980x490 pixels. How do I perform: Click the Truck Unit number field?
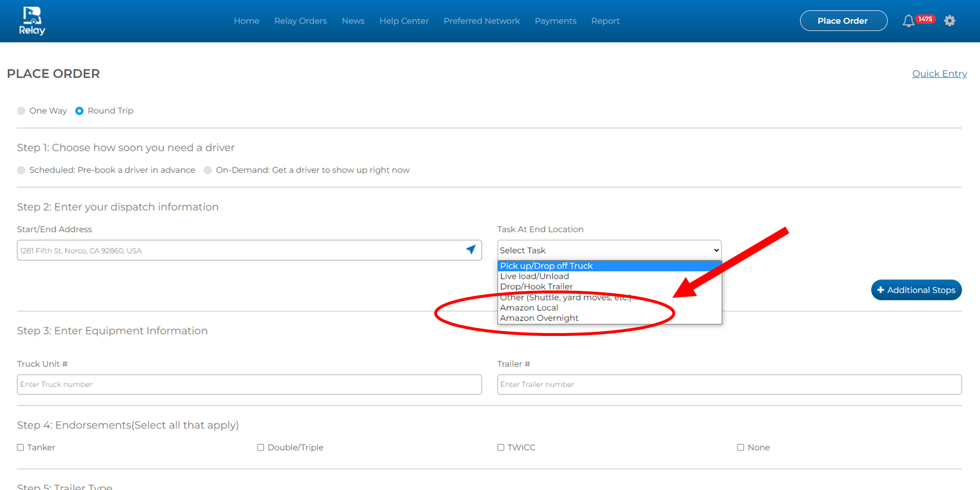(x=249, y=385)
